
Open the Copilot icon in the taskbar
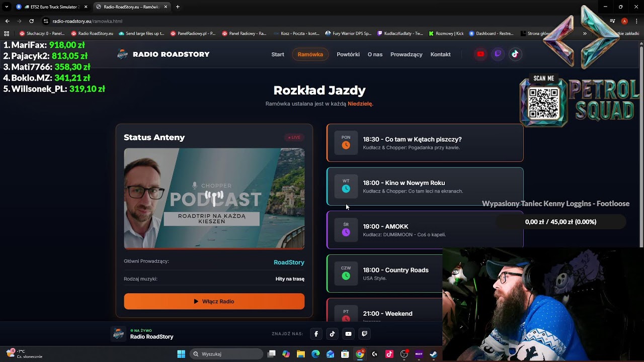click(x=286, y=354)
